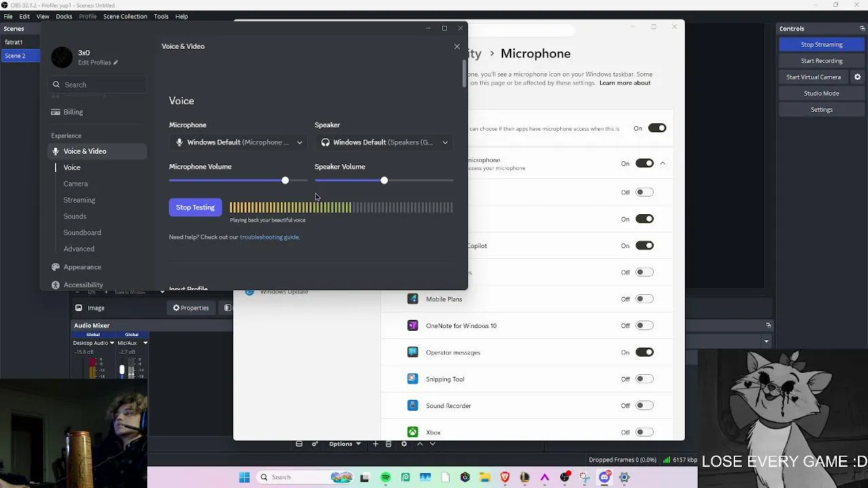The image size is (868, 488).
Task: Click the gear icon next to Start Virtual Camera
Action: coord(857,77)
